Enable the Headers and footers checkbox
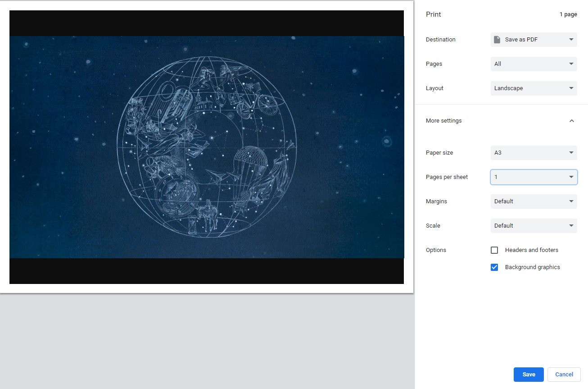 coord(494,250)
